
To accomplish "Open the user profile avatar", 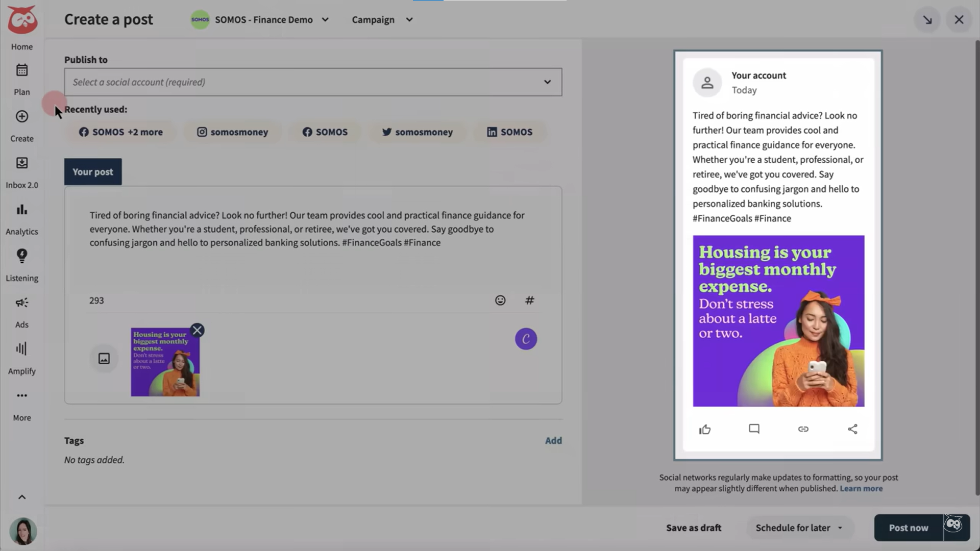I will click(x=23, y=531).
